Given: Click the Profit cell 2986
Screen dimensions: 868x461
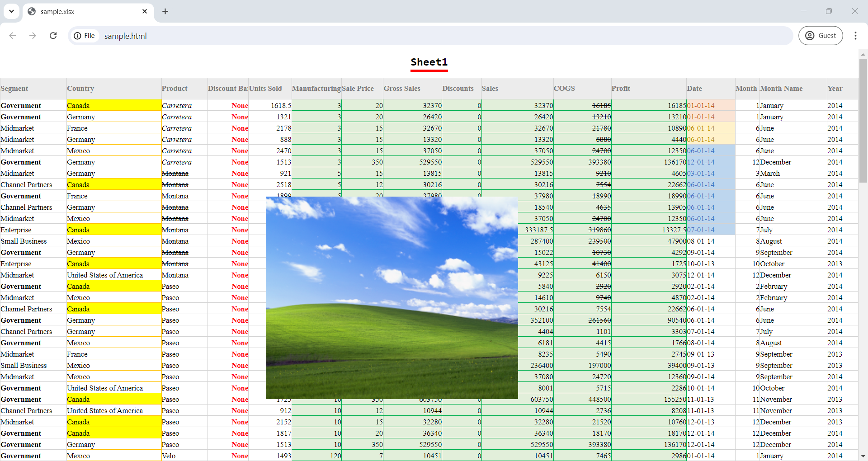Looking at the screenshot, I should click(649, 456).
